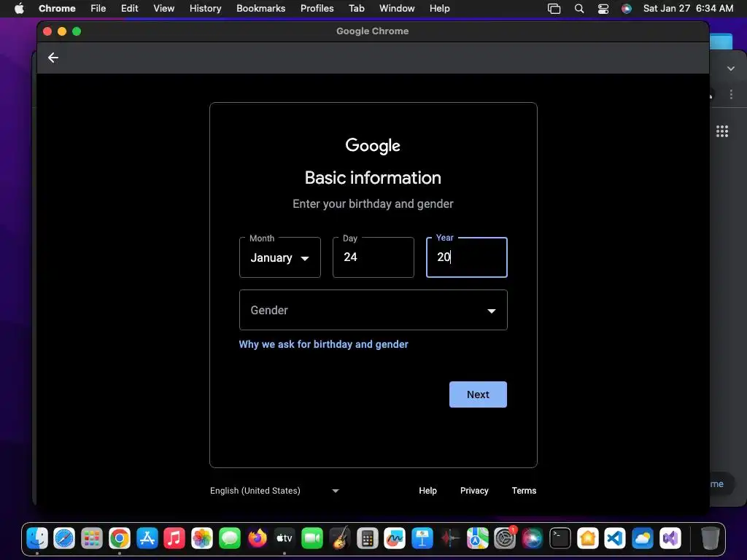Image resolution: width=747 pixels, height=560 pixels.
Task: Open Terminal from the dock
Action: (x=560, y=539)
